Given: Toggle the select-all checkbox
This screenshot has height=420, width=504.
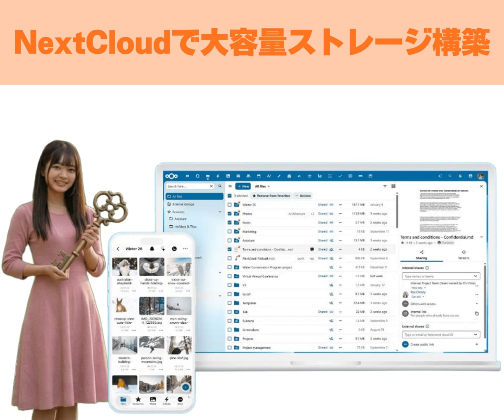Looking at the screenshot, I should coord(230,196).
